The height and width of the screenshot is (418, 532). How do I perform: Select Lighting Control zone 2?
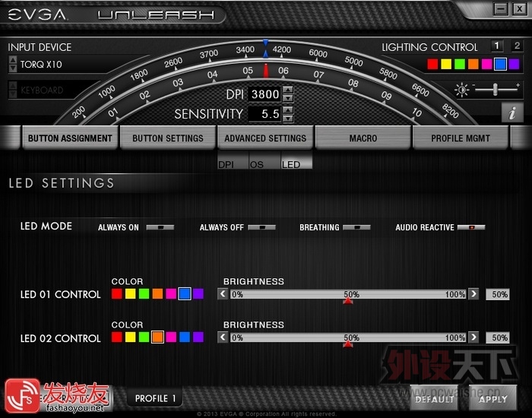tap(517, 46)
